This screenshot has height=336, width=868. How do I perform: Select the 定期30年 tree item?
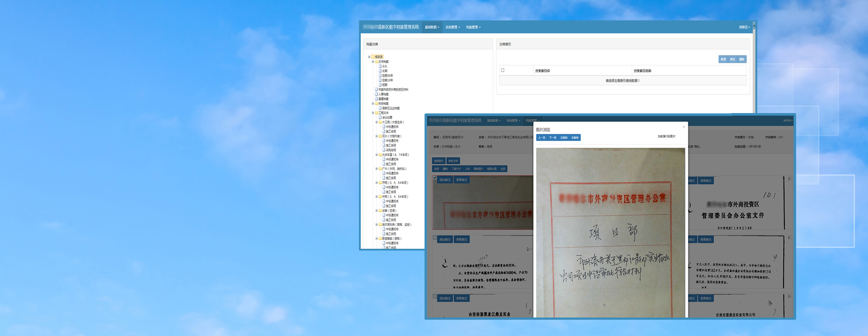tap(386, 76)
